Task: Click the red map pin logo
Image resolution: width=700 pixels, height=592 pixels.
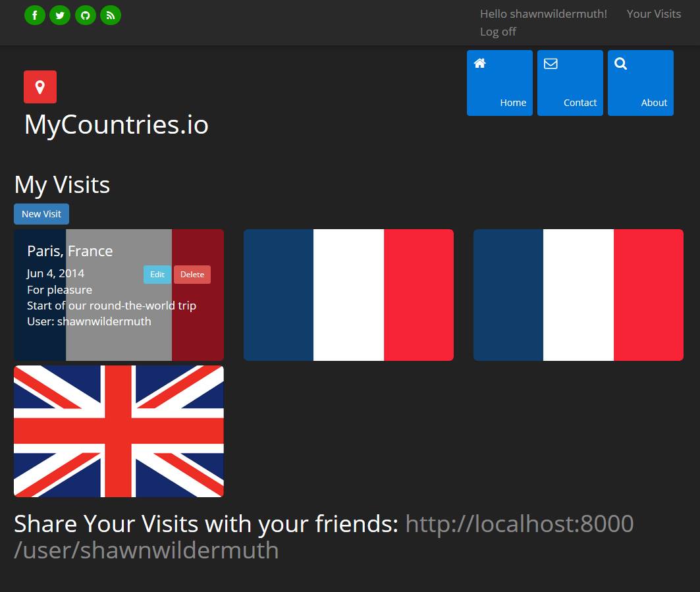Action: point(40,87)
